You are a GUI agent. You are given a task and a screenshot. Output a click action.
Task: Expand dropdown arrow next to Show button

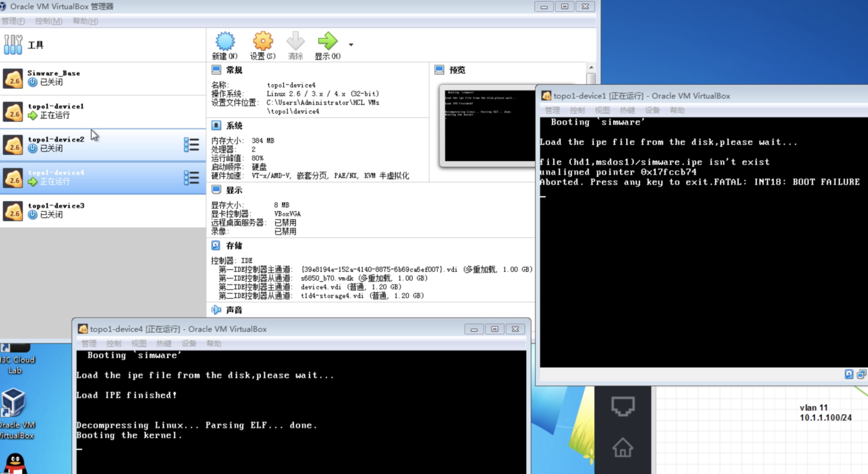click(x=351, y=45)
